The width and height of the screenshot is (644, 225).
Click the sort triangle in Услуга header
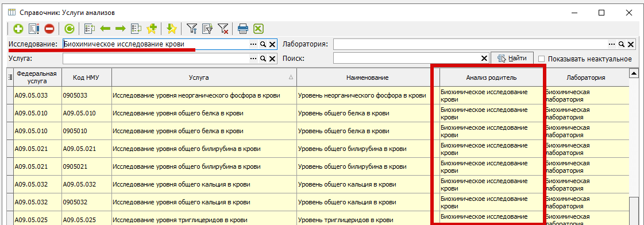click(291, 77)
